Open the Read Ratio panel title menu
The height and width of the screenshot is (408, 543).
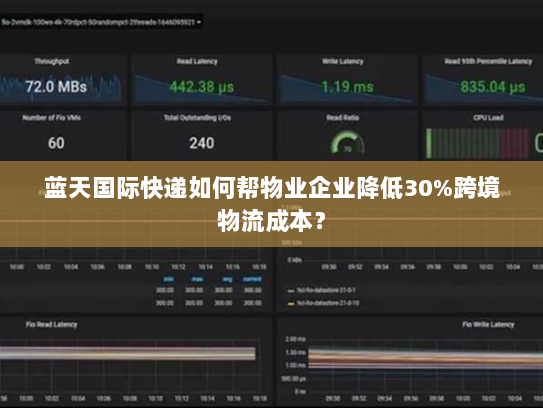tap(342, 118)
